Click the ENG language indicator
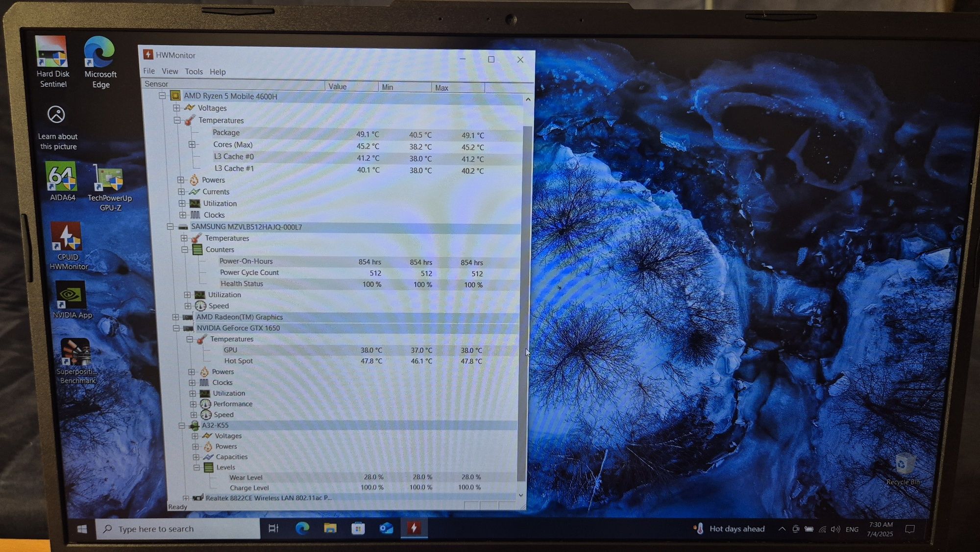 (x=852, y=529)
